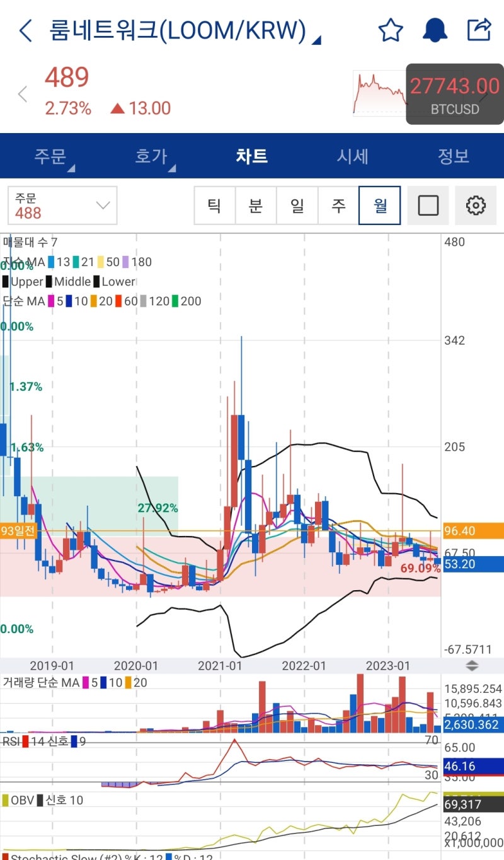The width and height of the screenshot is (504, 860).
Task: Tap the current price 489
Action: pos(66,78)
